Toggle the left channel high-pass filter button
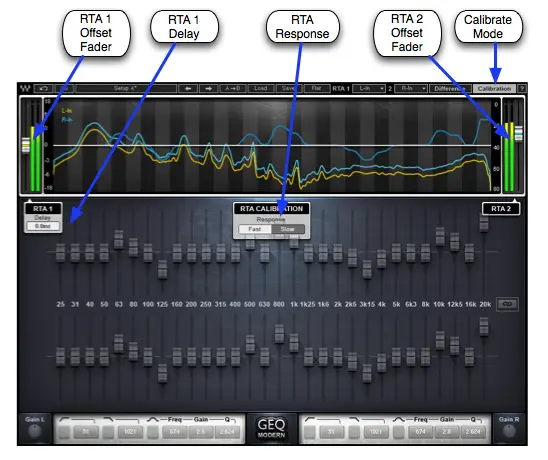548x460 pixels. [64, 432]
